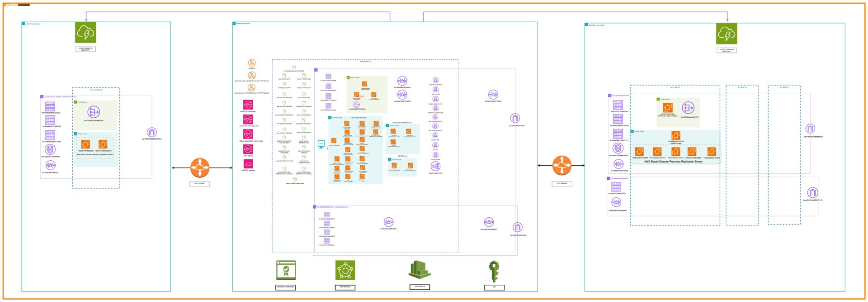Viewport: 868px width, 302px height.
Task: Select the topmost orange Lambda function icon
Action: coord(252,63)
